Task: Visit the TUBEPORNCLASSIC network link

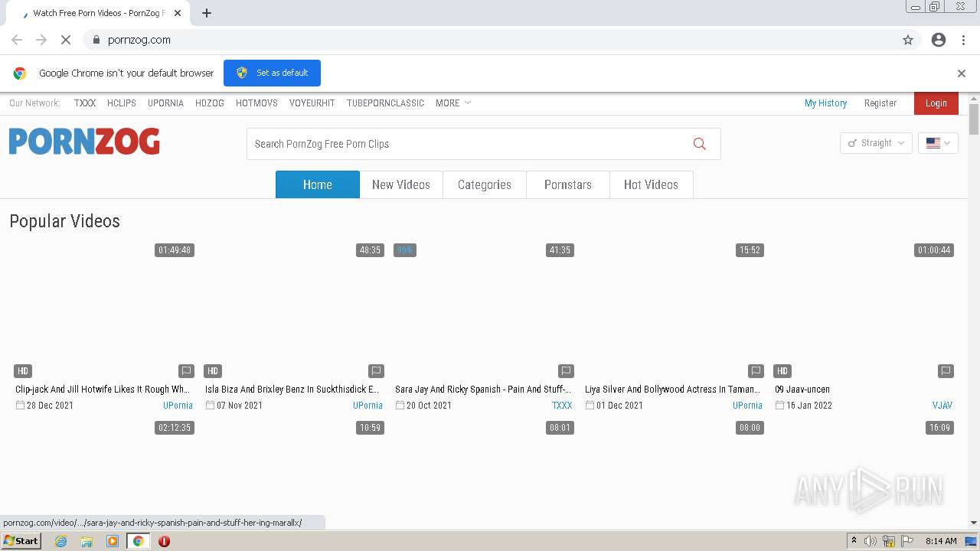Action: pos(385,103)
